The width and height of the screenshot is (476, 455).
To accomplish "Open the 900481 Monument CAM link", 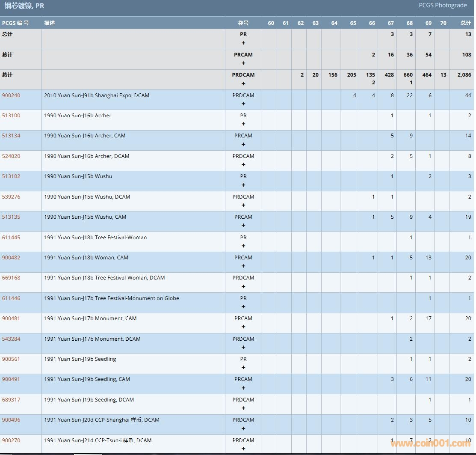I will (11, 318).
